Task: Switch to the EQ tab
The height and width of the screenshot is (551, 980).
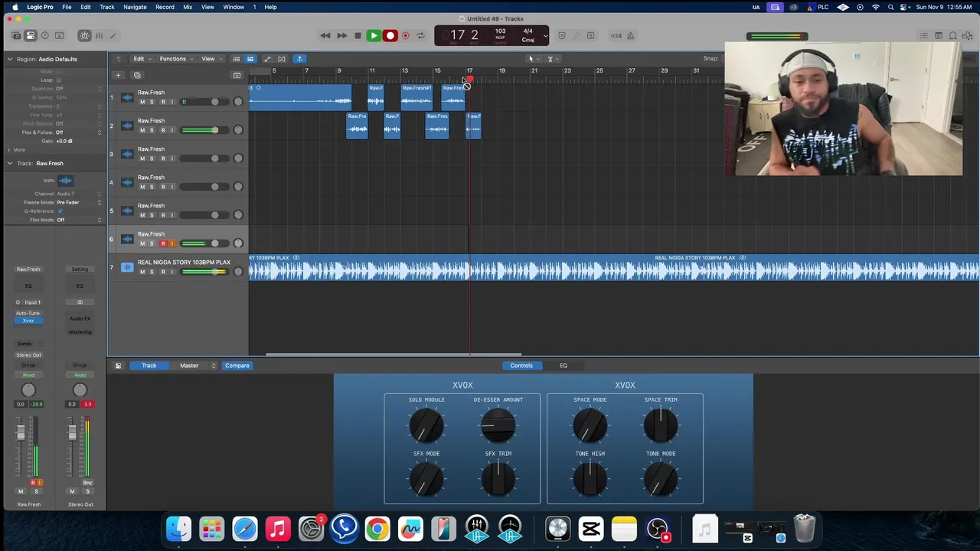Action: coord(563,366)
